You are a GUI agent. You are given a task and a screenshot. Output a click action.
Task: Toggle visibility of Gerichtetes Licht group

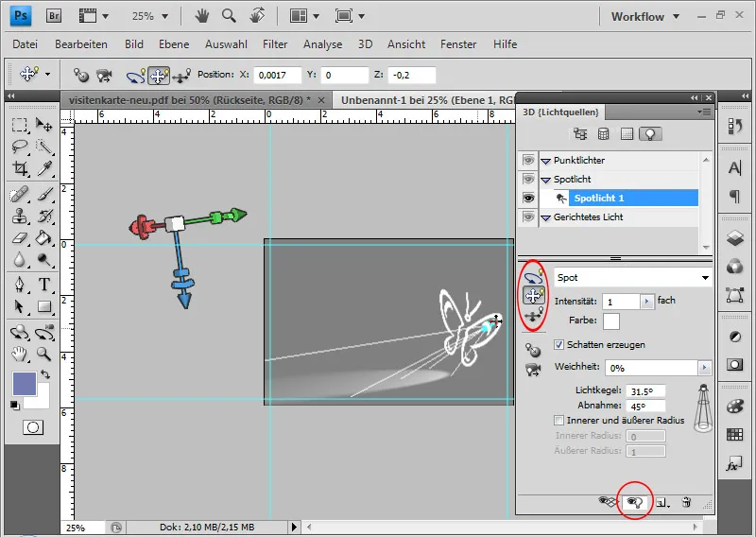pos(528,217)
